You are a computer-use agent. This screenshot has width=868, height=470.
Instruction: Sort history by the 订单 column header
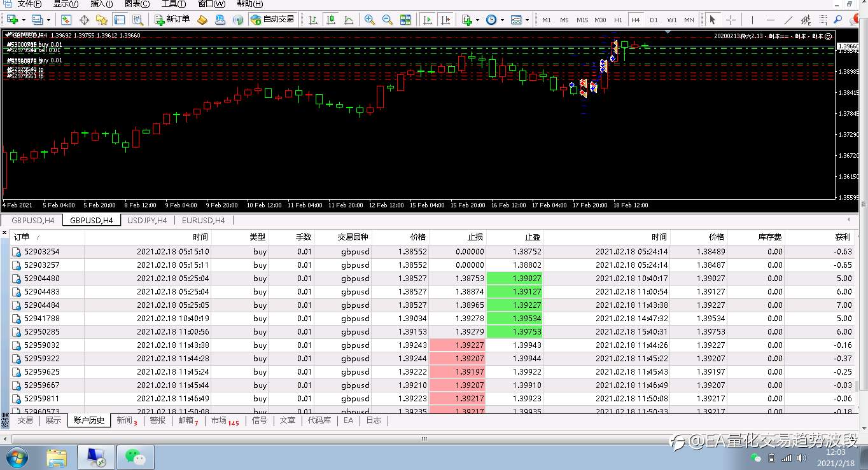48,237
